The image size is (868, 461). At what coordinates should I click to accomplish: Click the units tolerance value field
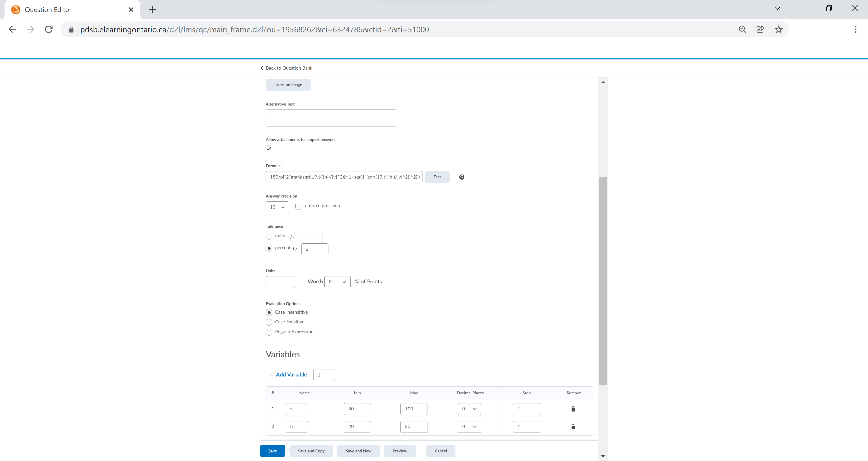[x=309, y=237]
